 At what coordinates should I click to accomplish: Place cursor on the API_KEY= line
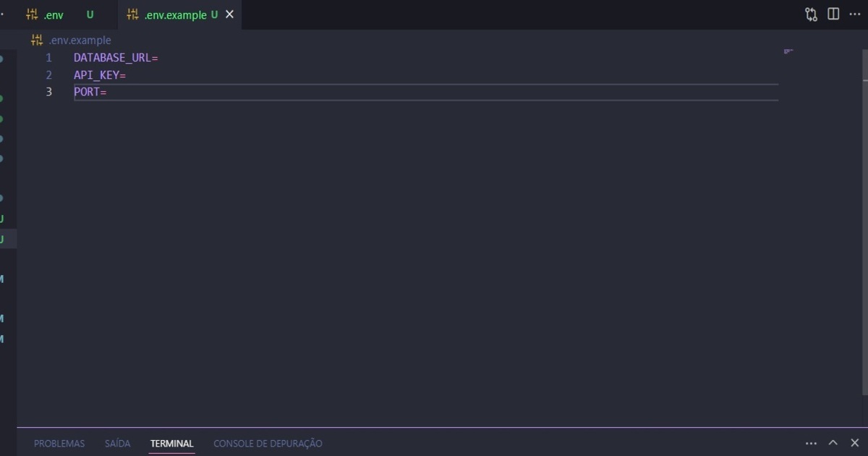[x=100, y=75]
